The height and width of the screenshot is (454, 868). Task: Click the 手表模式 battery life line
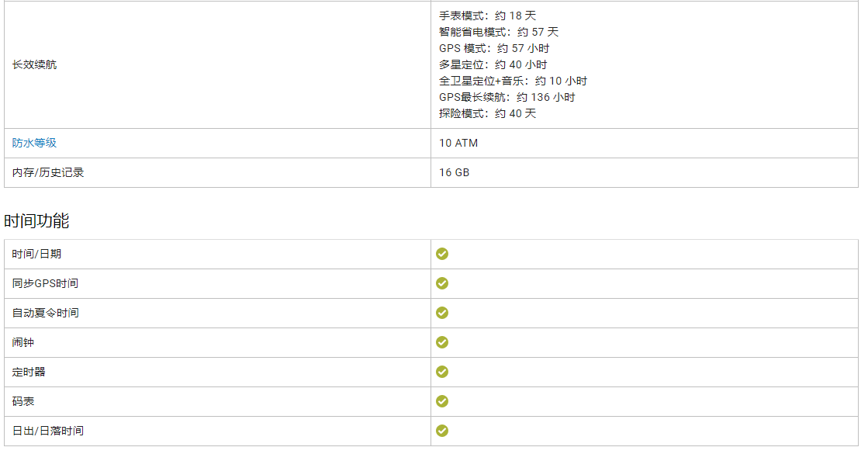[x=487, y=16]
